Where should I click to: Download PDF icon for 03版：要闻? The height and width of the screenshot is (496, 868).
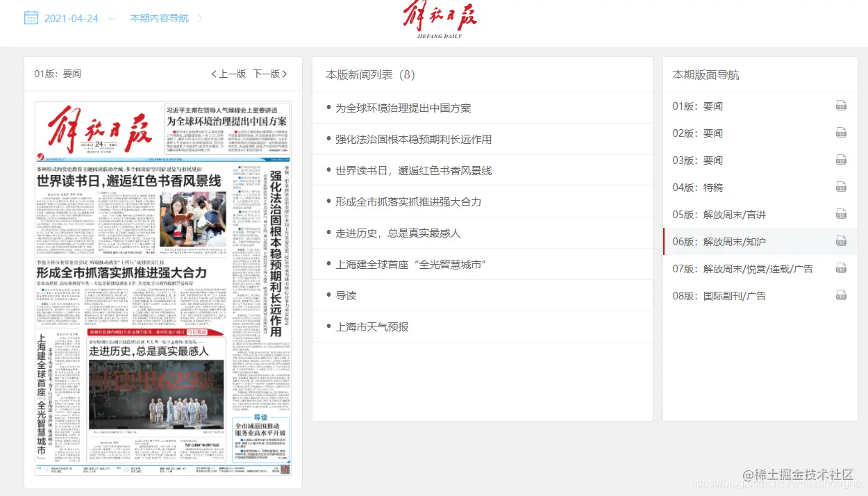841,160
